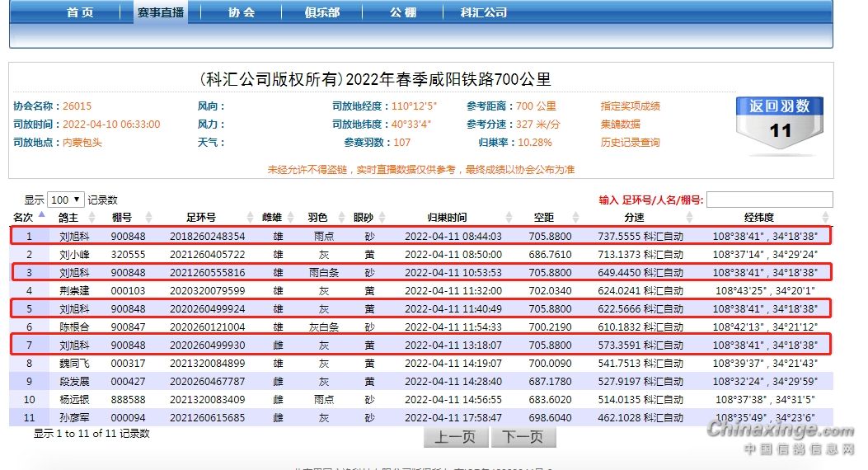
Task: Click the 足环号/人名/棚号 search input
Action: 769,200
